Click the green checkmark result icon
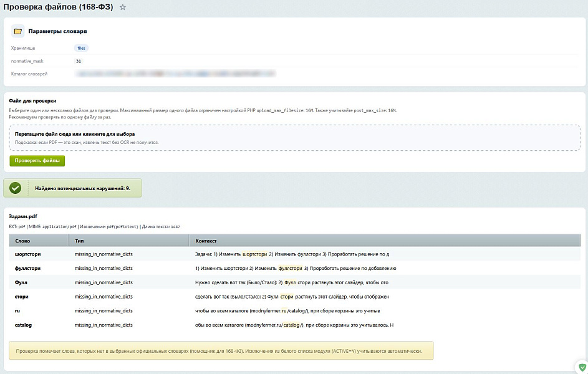This screenshot has width=588, height=374. 16,188
